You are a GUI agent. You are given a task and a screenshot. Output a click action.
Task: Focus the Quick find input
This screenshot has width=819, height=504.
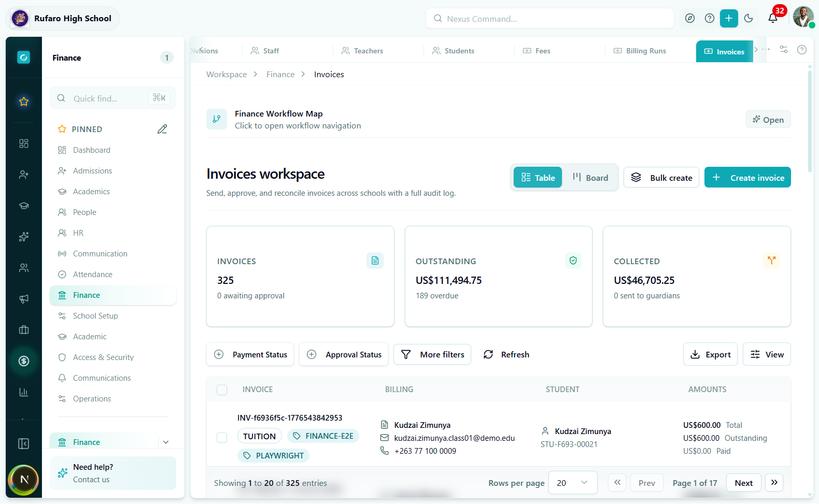click(x=113, y=98)
